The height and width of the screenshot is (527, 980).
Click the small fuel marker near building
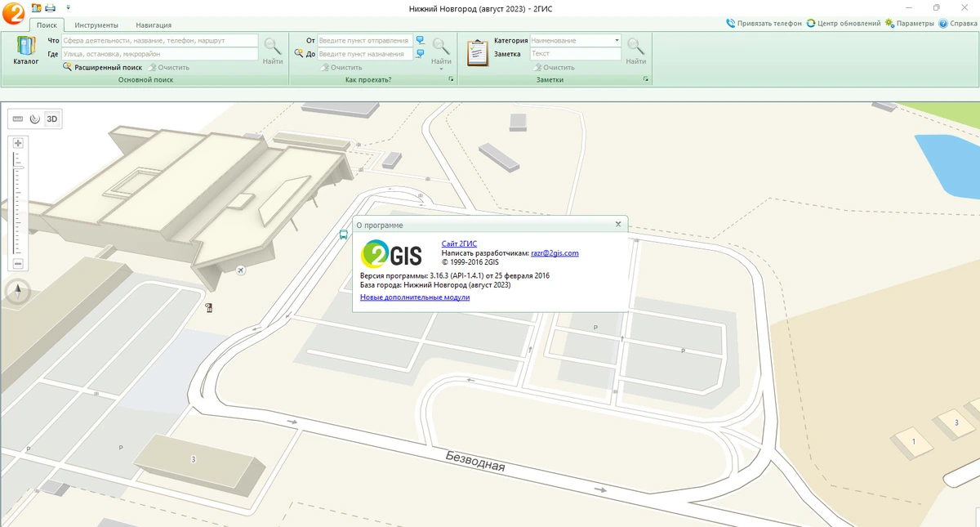(209, 308)
